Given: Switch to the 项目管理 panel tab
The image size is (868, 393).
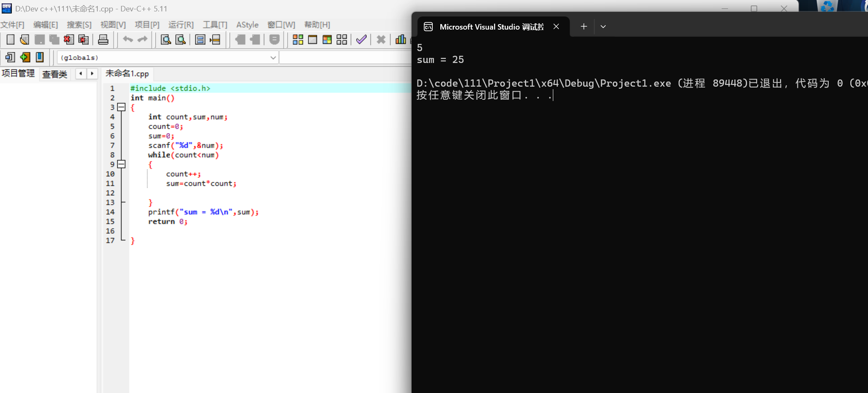Looking at the screenshot, I should click(18, 74).
